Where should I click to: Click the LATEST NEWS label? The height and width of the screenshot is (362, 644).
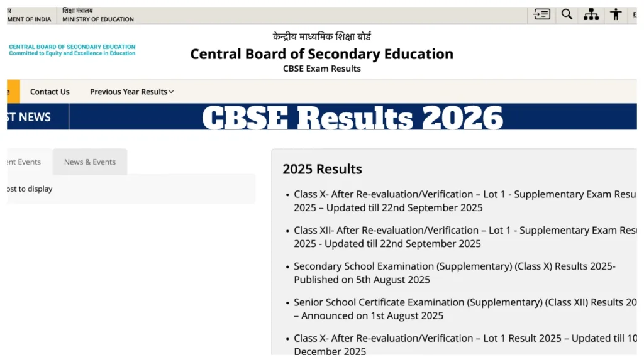pos(25,116)
